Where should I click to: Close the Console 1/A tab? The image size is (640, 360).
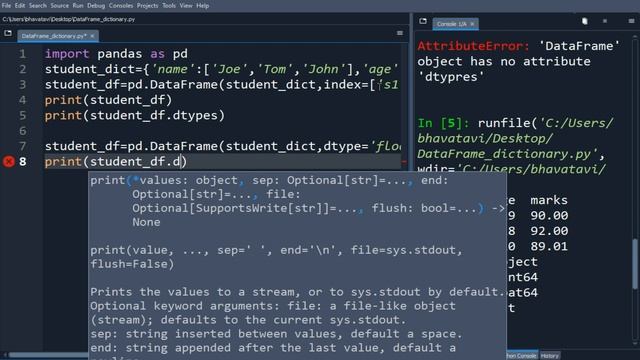(472, 24)
